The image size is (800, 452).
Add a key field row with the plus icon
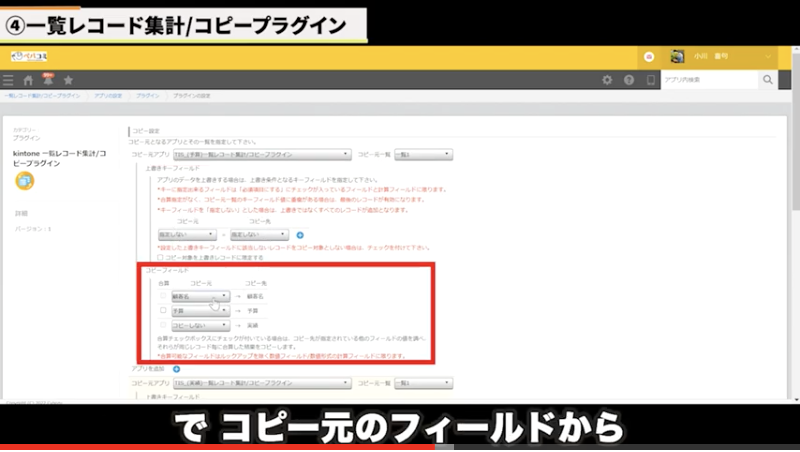click(x=299, y=234)
